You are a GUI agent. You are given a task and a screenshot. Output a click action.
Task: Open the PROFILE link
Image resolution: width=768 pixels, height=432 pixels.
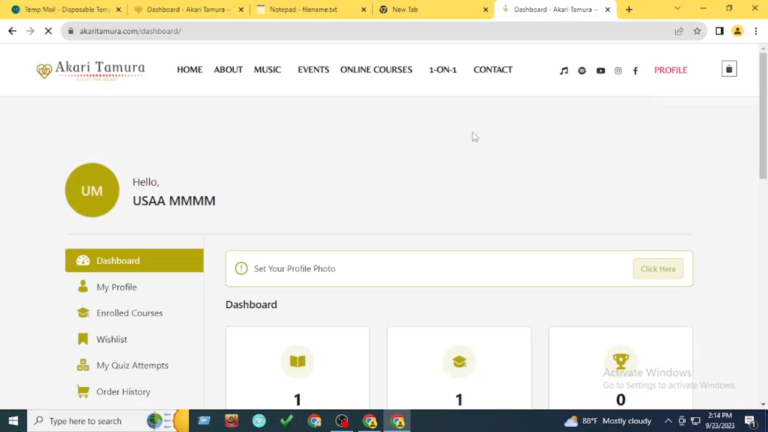(x=670, y=70)
